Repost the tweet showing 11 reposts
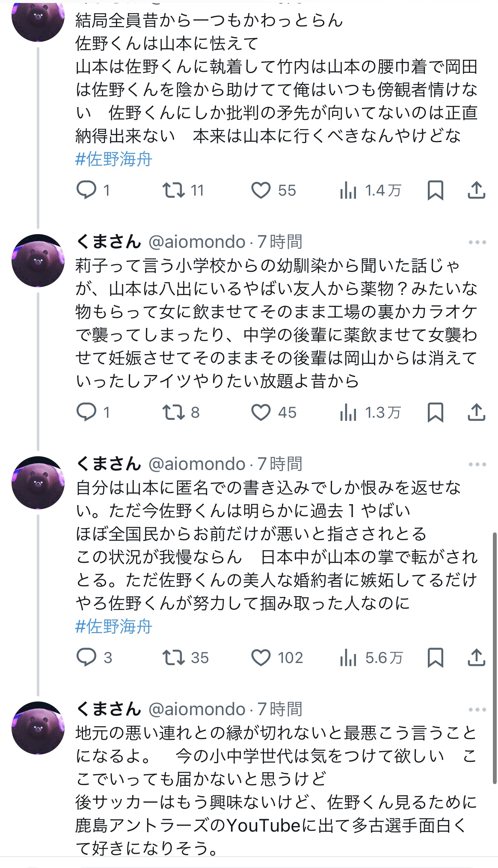The image size is (498, 868). point(173,190)
